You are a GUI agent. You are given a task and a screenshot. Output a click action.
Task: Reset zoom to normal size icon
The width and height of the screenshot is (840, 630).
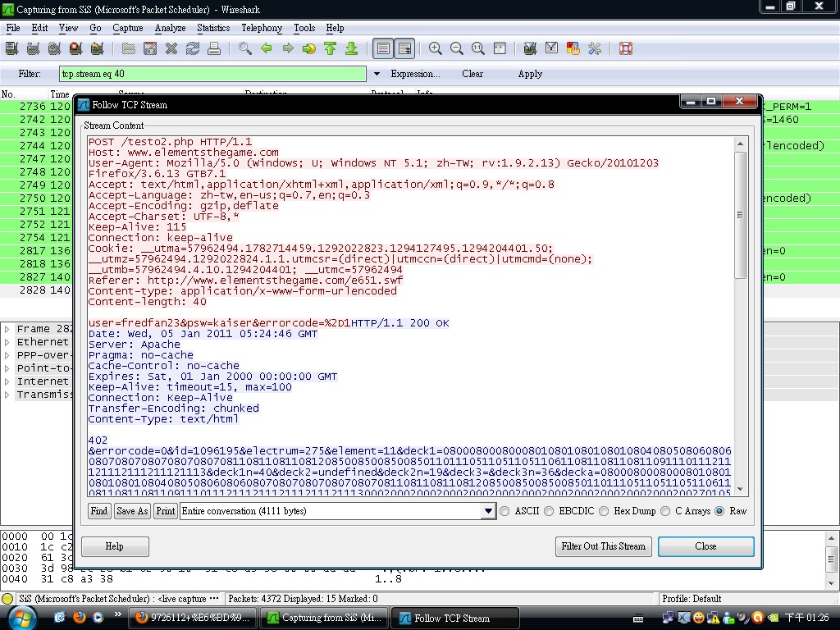478,48
